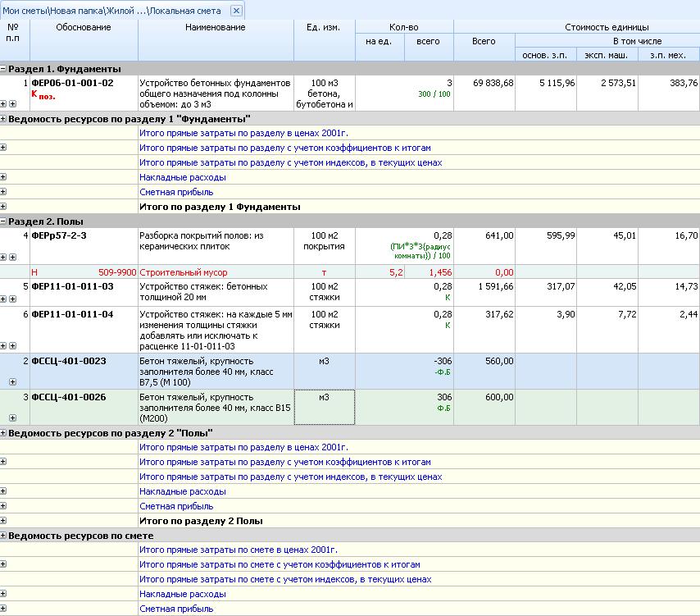Expand plus icon beside Итого по разделу 1 Фундаменты
700x616 pixels.
3,207
